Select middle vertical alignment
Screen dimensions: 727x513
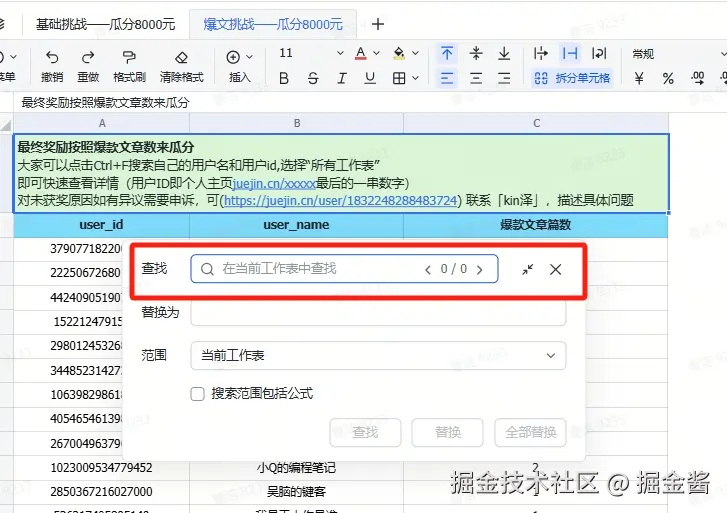(476, 53)
